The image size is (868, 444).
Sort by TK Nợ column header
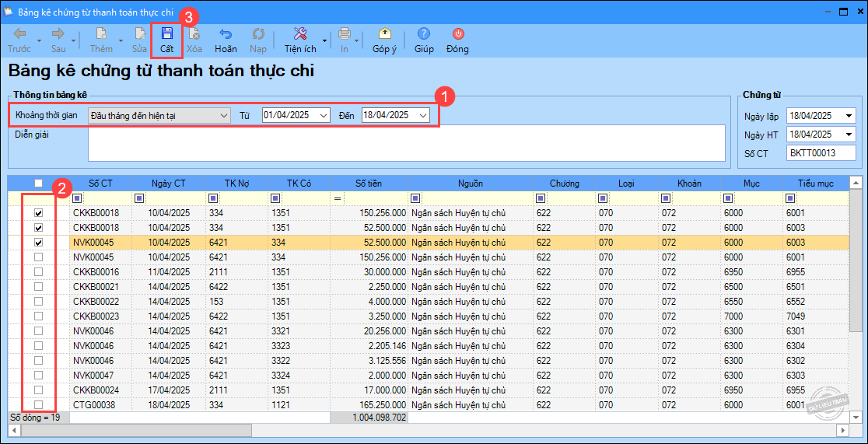click(x=236, y=184)
